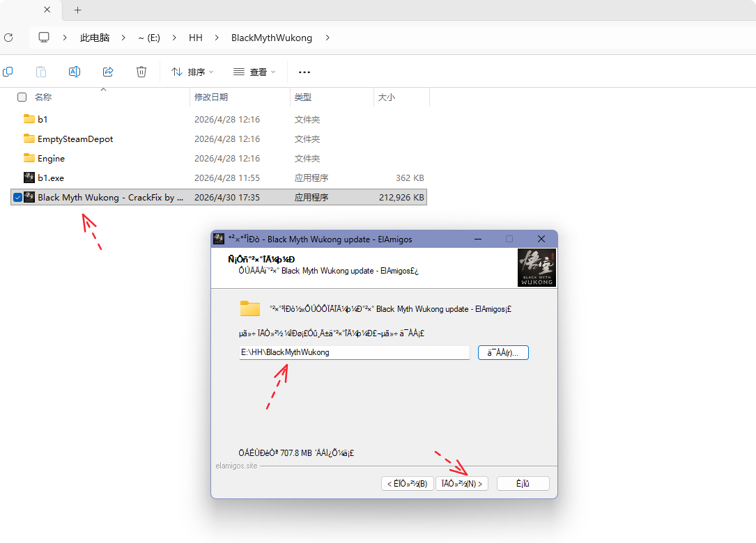Image resolution: width=756 pixels, height=543 pixels.
Task: Select the Black Myth Wukong - CrackFix file name
Action: click(x=110, y=198)
